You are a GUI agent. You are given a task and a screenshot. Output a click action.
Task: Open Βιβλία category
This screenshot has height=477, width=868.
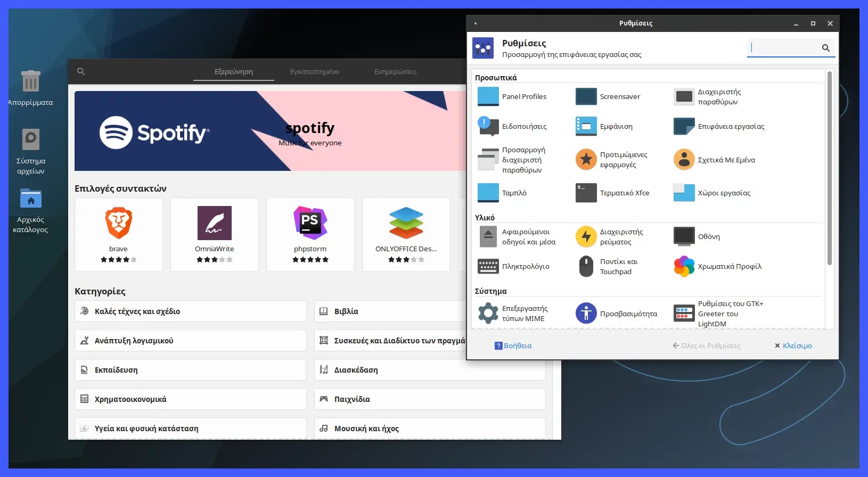click(390, 311)
